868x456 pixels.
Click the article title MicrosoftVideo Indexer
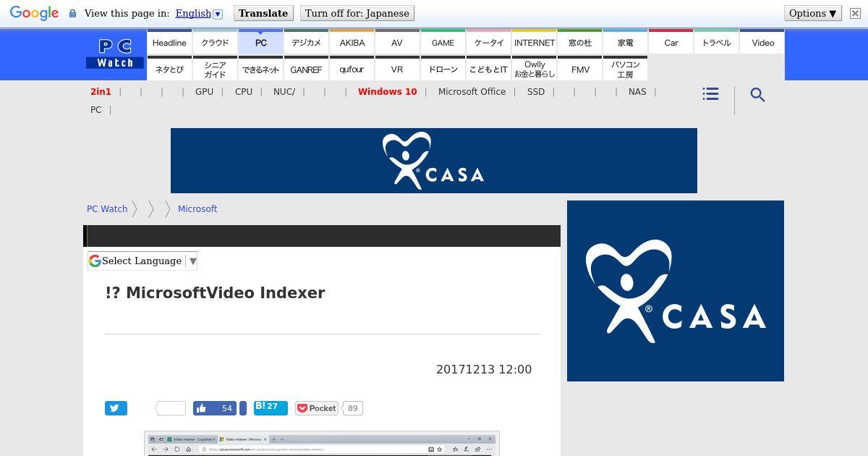(215, 292)
